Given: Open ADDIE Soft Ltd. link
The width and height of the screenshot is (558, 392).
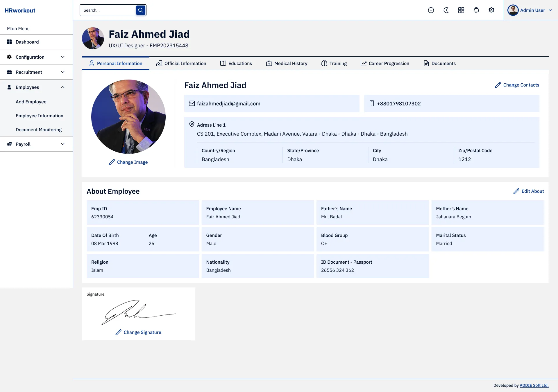Looking at the screenshot, I should 534,385.
